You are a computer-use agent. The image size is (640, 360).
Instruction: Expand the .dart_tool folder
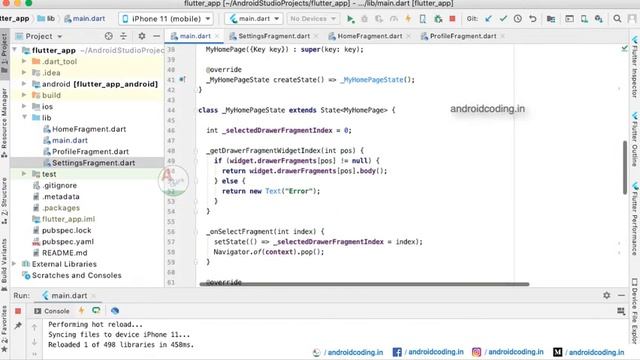tap(24, 61)
